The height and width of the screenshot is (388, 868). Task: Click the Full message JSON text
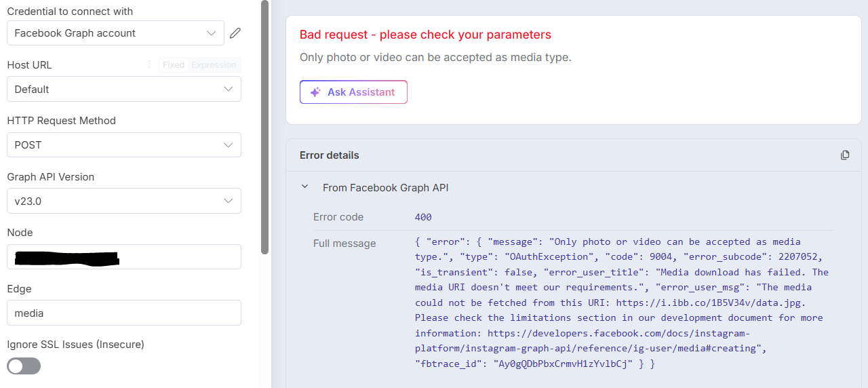click(622, 303)
